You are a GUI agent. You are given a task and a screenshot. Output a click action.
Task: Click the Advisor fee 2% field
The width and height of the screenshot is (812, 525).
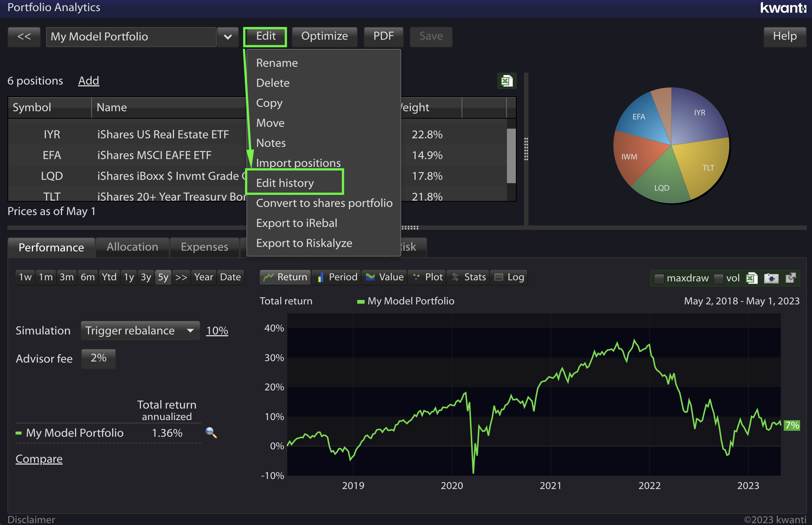[98, 358]
